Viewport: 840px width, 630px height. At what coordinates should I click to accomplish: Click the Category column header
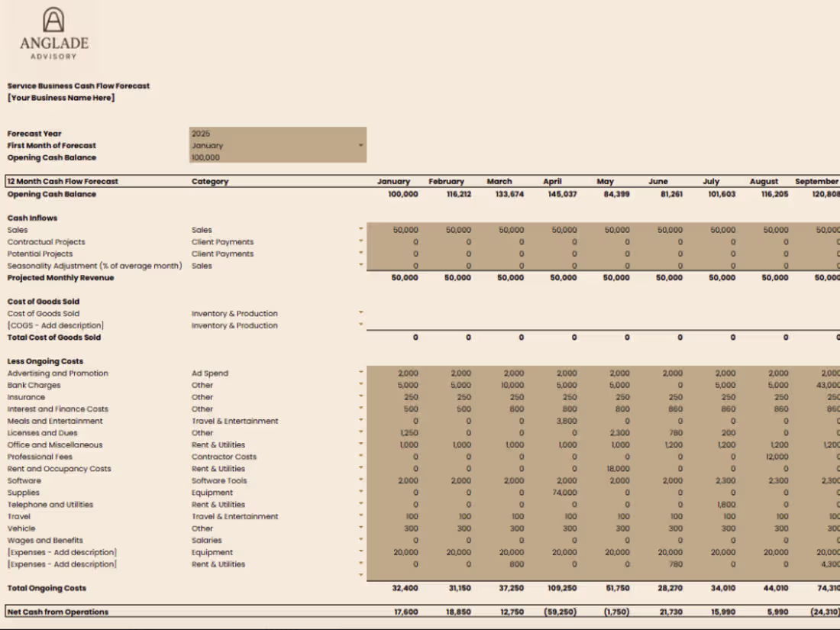point(210,182)
